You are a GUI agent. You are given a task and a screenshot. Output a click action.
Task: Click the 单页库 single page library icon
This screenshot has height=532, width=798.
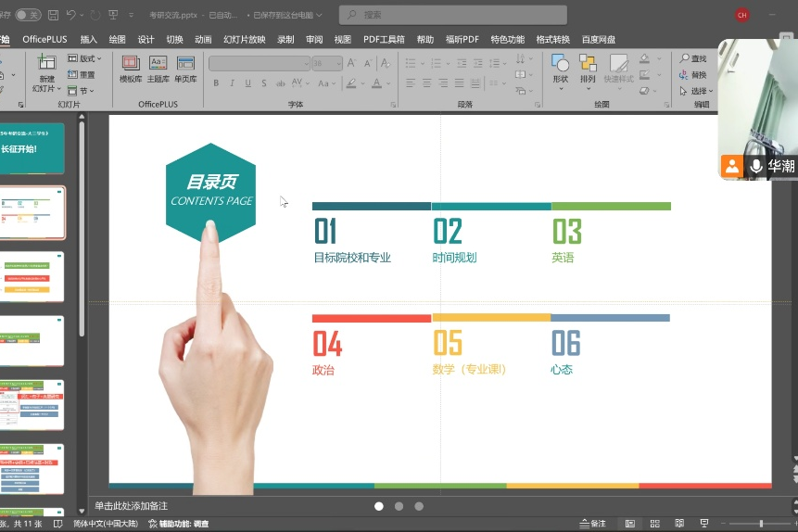click(185, 69)
